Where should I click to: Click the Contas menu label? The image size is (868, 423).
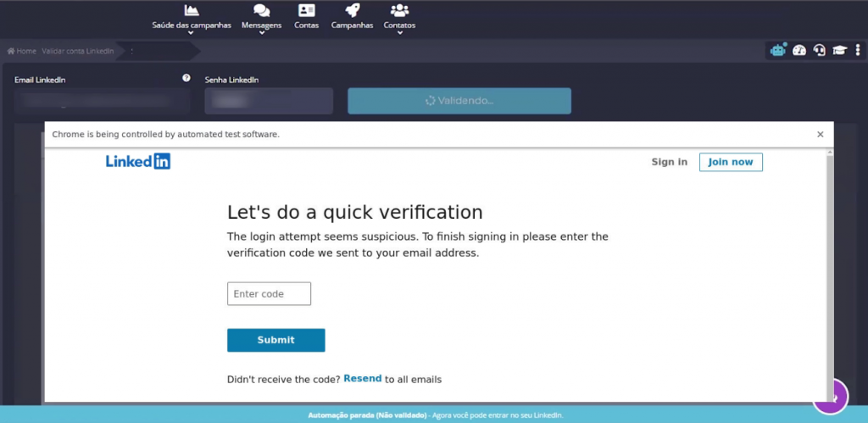click(306, 25)
